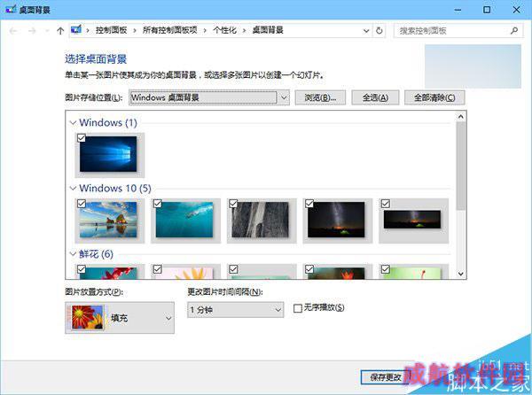The width and height of the screenshot is (532, 395).
Task: Navigate up one level with Up arrow
Action: pyautogui.click(x=60, y=31)
